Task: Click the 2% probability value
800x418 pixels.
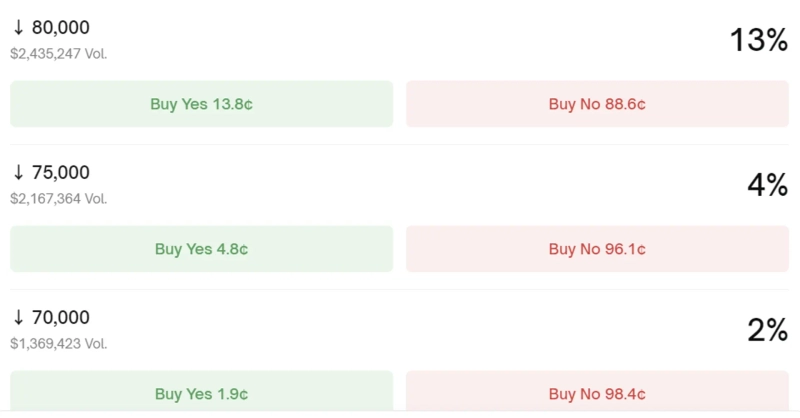Action: (768, 330)
